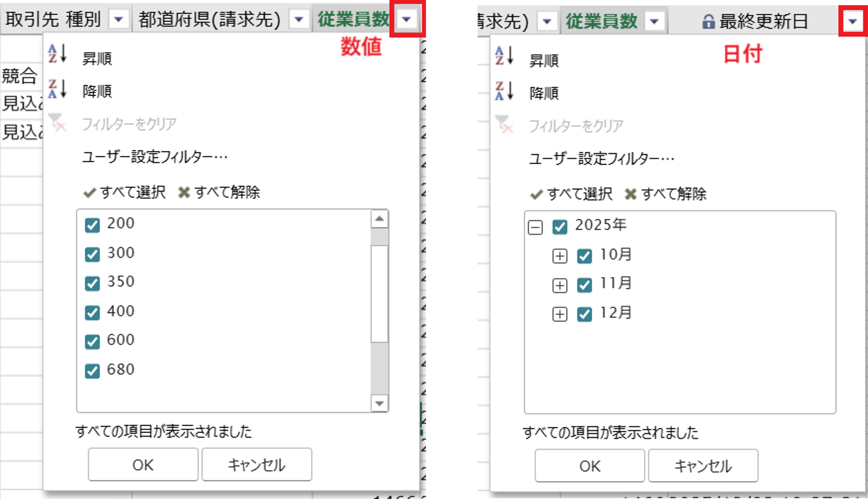Collapse the 2025年 tree node
868x499 pixels.
pos(535,227)
